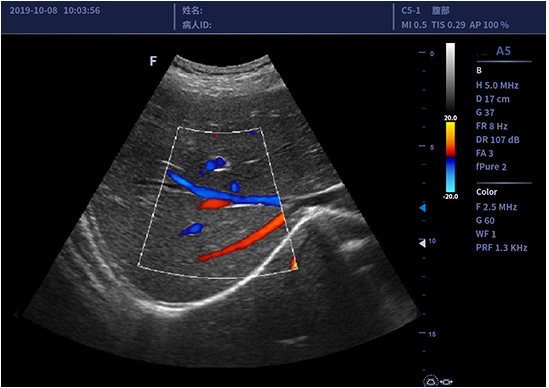Viewport: 549px width, 388px height.
Task: Select the B mode section header
Action: coord(479,71)
